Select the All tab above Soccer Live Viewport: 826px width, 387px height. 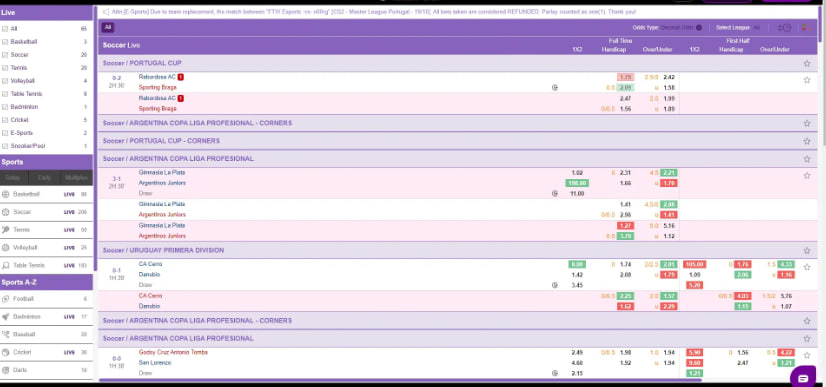[x=108, y=27]
